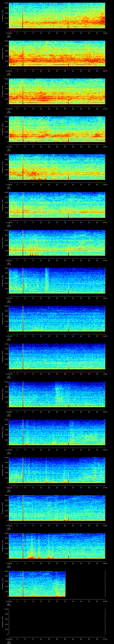Click the spectrogram panel starting at 14:34:00
Viewport: 114px width, 644px height.
point(57,394)
